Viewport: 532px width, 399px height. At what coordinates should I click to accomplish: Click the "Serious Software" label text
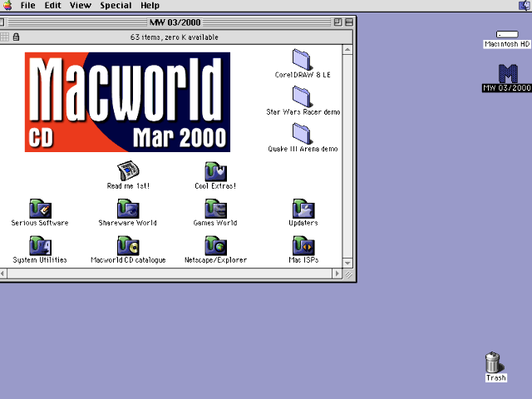click(x=40, y=223)
